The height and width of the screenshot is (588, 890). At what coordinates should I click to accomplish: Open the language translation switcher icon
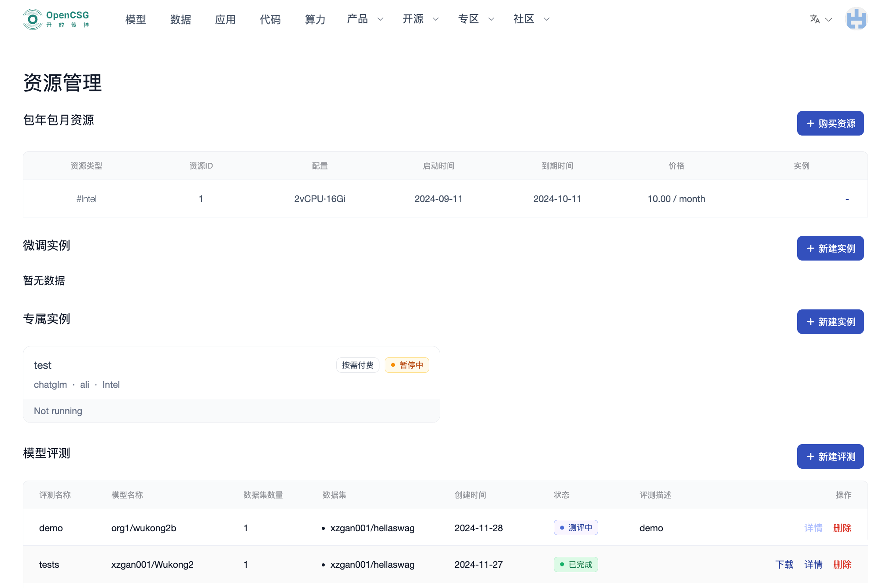click(x=815, y=19)
